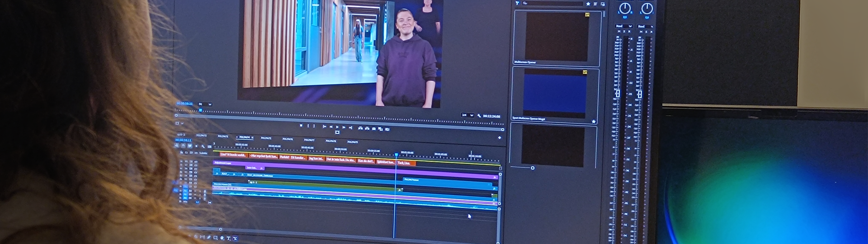The height and width of the screenshot is (244, 868).
Task: Switch to the first sequence tab in timeline
Action: [x=181, y=135]
